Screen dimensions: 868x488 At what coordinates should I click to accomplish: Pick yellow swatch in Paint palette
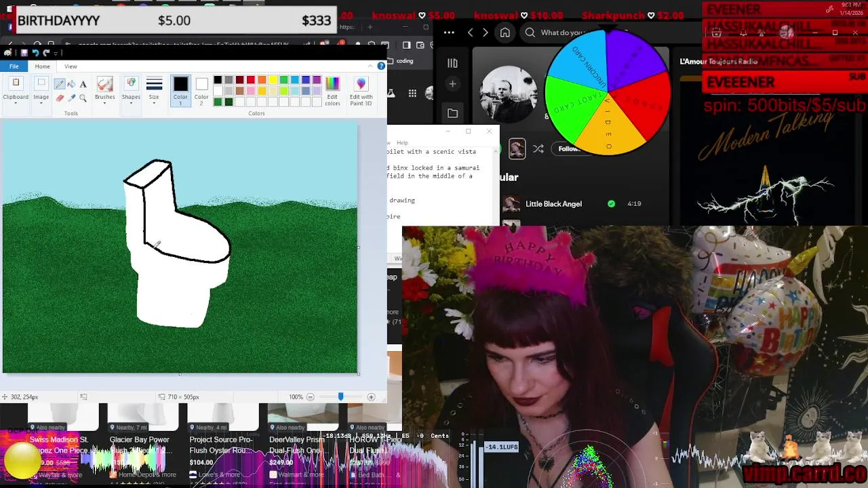(x=273, y=80)
